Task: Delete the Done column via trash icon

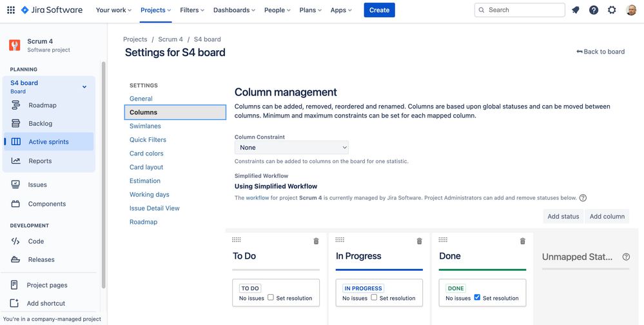Action: tap(522, 241)
